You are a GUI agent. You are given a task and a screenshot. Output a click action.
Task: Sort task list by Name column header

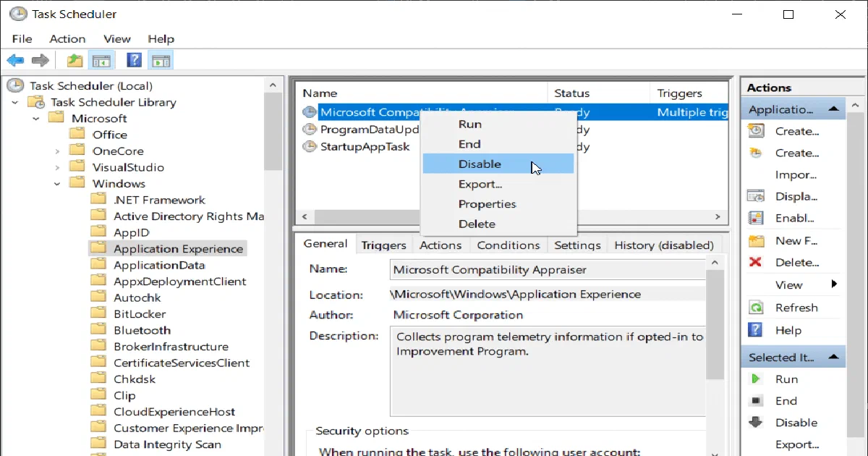pos(422,93)
